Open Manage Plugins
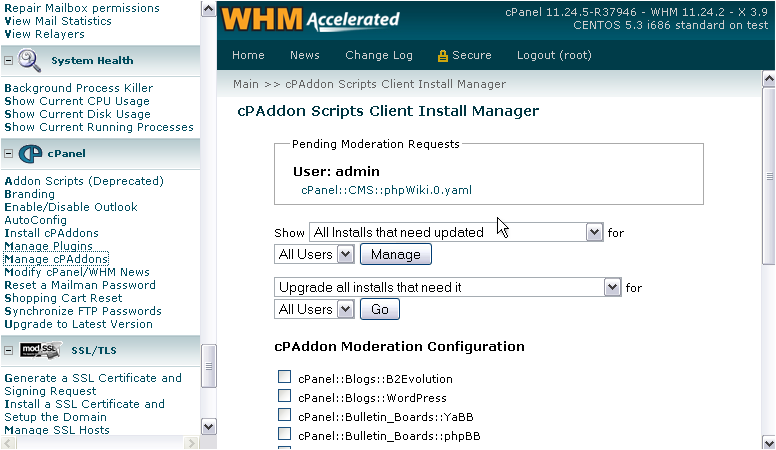776x450 pixels. click(x=48, y=246)
